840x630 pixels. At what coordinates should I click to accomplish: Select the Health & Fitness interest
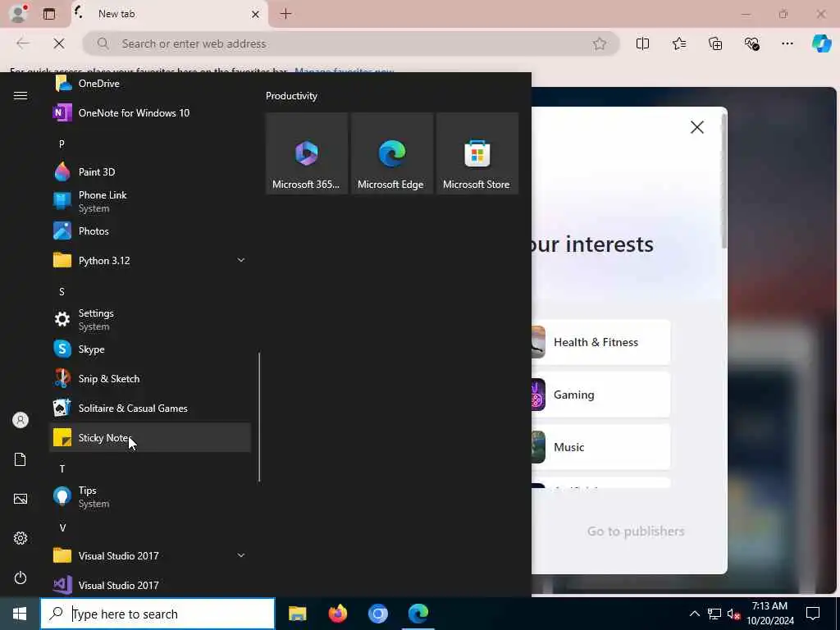tap(600, 342)
